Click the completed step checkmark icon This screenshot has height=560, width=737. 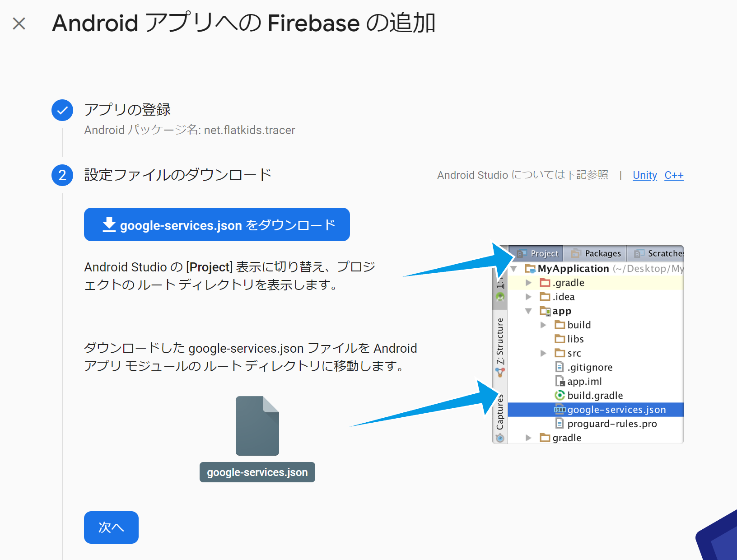click(x=62, y=110)
